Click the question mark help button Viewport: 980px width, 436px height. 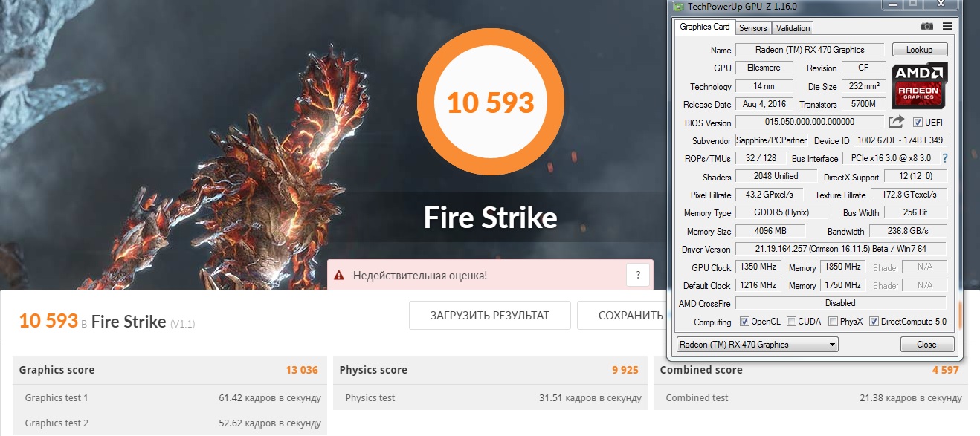coord(637,275)
